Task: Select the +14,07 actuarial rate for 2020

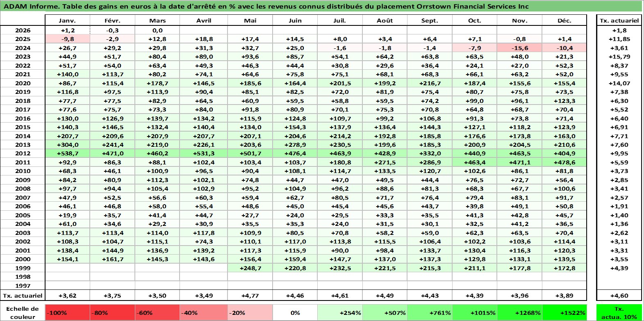Action: (619, 83)
